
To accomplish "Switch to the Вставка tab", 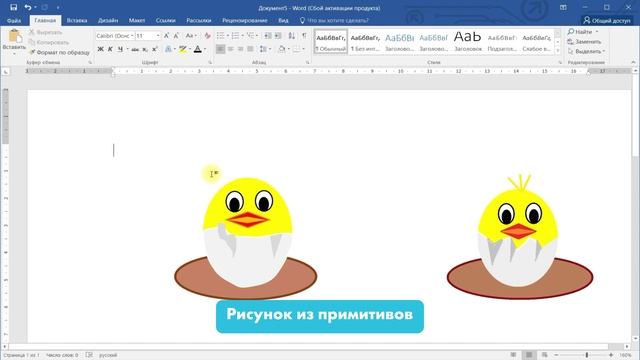I will 77,20.
